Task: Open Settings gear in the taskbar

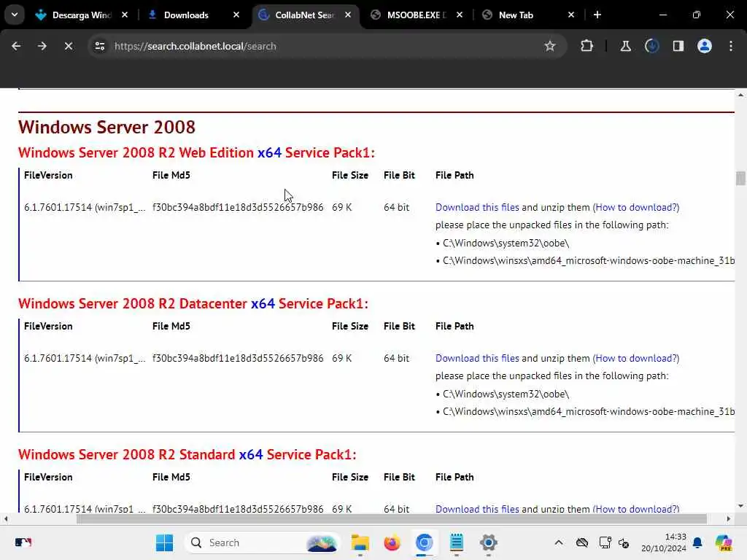Action: [488, 542]
